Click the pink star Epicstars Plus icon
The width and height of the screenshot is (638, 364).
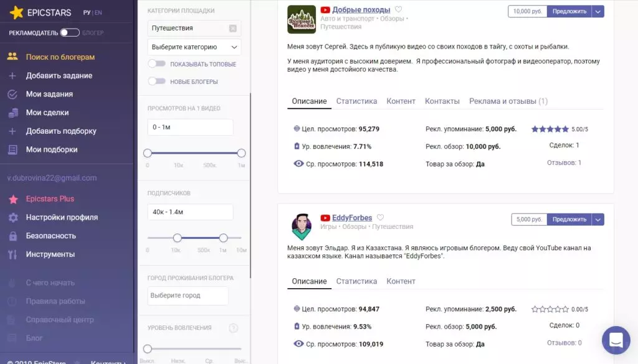13,199
